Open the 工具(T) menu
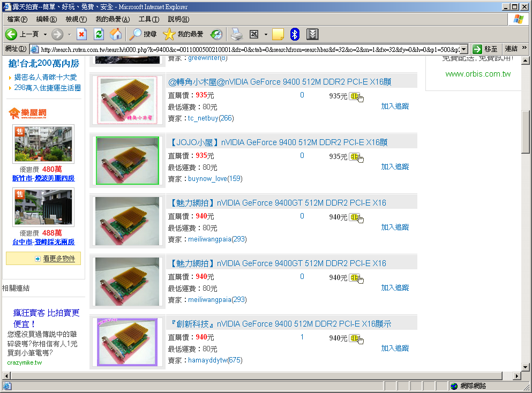 coord(148,19)
